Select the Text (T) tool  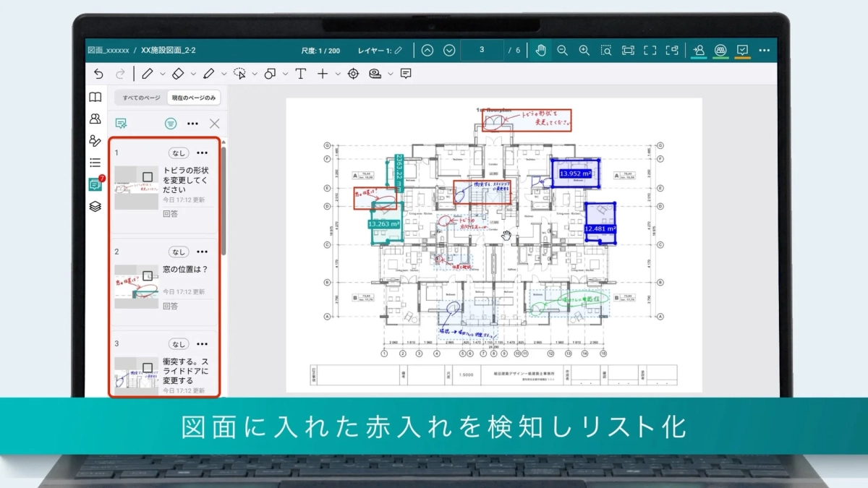click(x=300, y=74)
